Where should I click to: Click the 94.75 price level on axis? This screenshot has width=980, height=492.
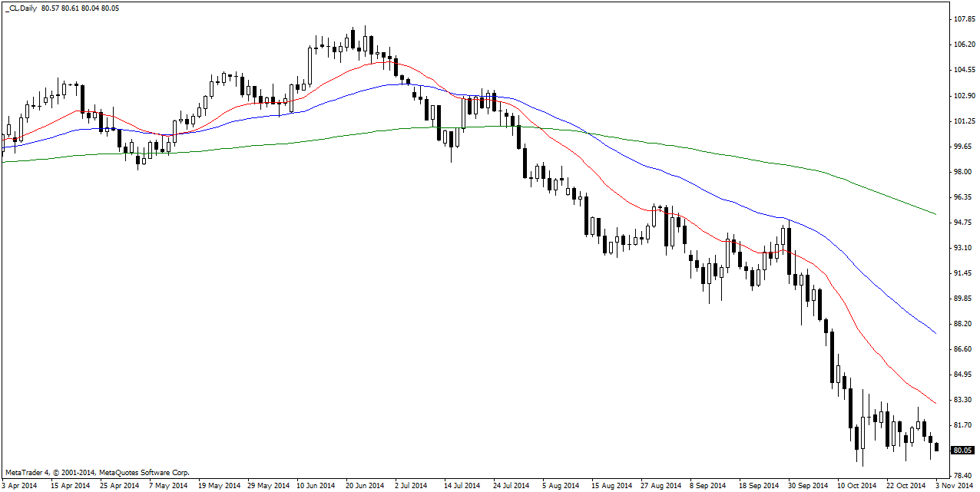click(963, 223)
